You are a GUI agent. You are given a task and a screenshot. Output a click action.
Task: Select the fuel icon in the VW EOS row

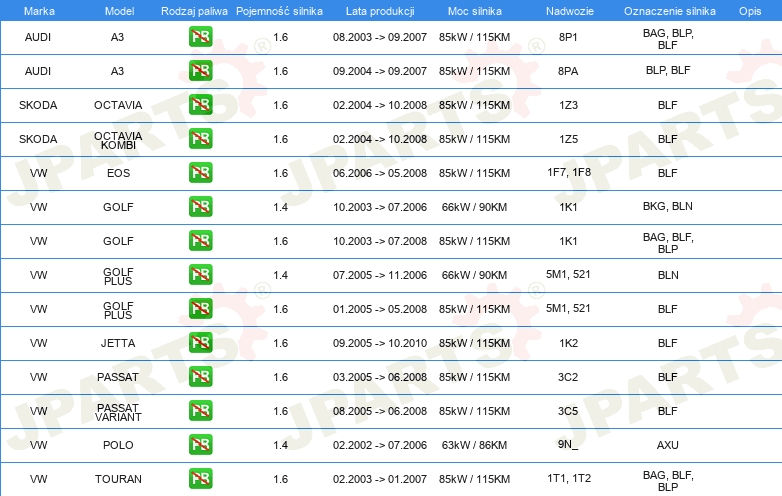(x=200, y=172)
